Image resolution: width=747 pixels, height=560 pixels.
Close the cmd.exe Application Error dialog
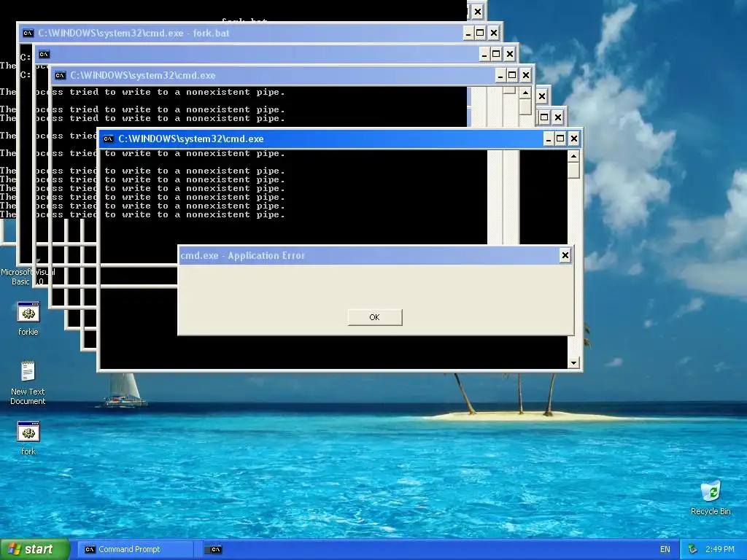pyautogui.click(x=565, y=255)
